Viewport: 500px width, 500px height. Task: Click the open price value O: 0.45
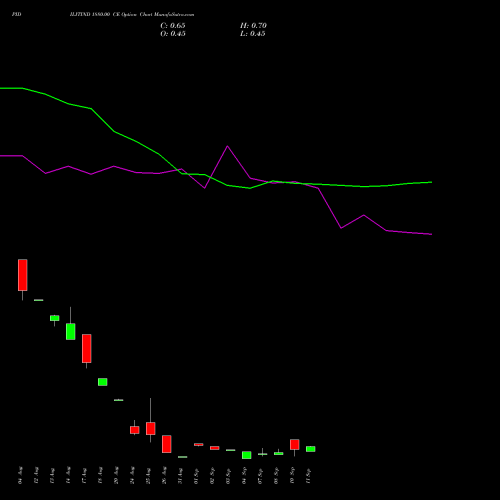(173, 34)
